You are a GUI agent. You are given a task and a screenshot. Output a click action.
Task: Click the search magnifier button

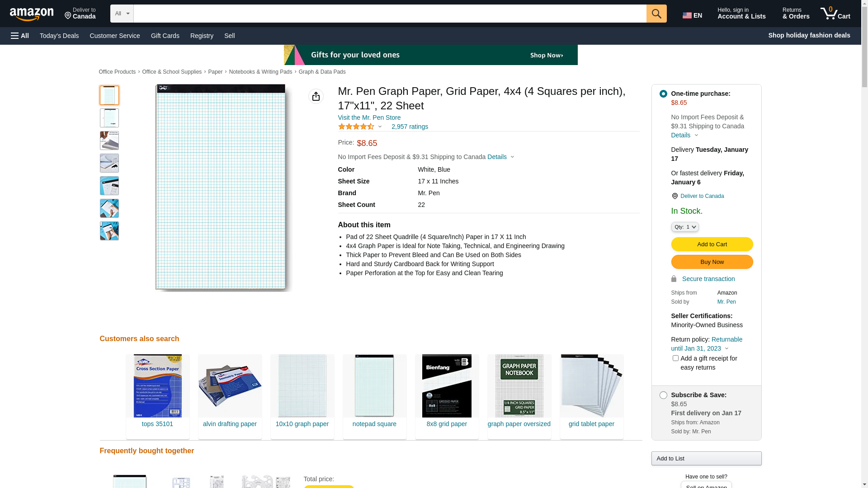coord(656,14)
